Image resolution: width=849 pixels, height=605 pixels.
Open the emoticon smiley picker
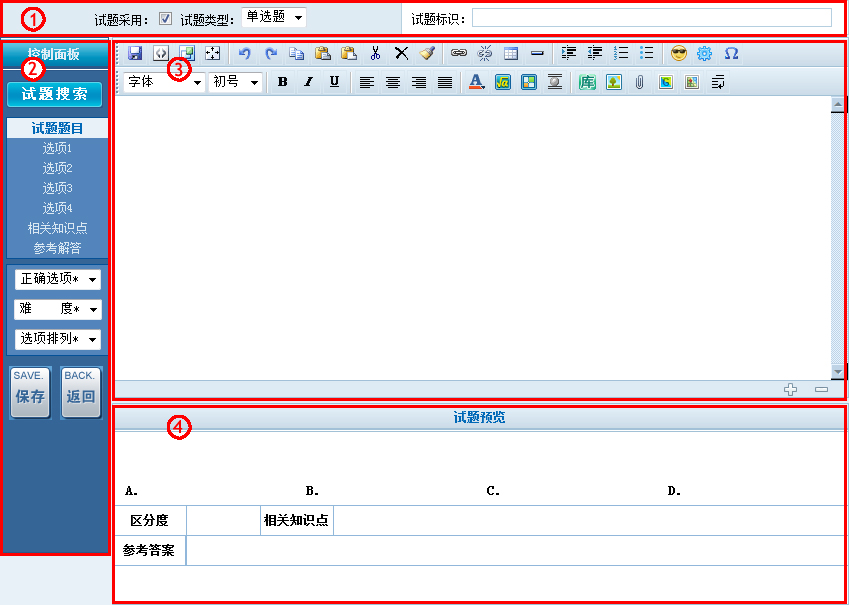coord(678,53)
